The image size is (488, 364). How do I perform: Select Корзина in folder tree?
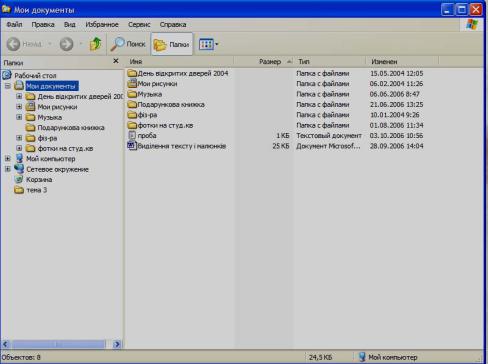coord(39,180)
